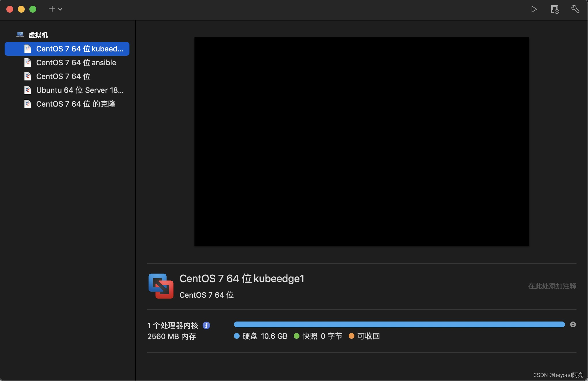Viewport: 588px width, 381px height.
Task: Maximize window with green button
Action: (x=33, y=9)
